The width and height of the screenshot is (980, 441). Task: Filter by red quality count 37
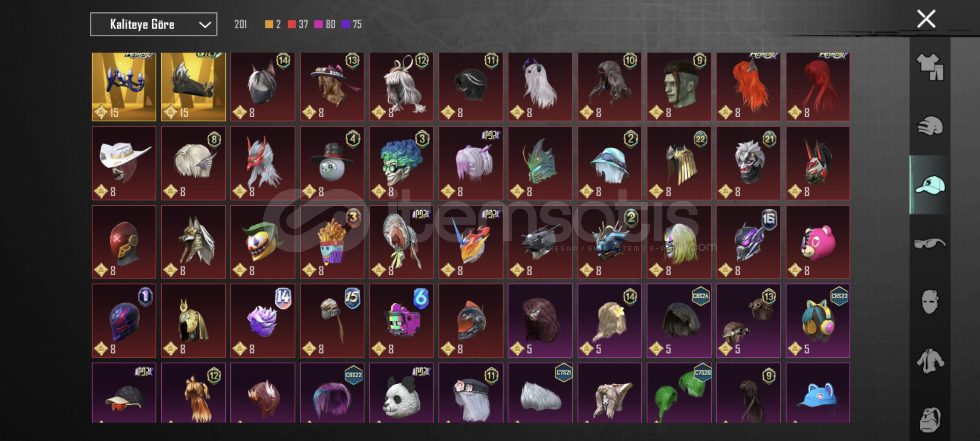coord(298,24)
